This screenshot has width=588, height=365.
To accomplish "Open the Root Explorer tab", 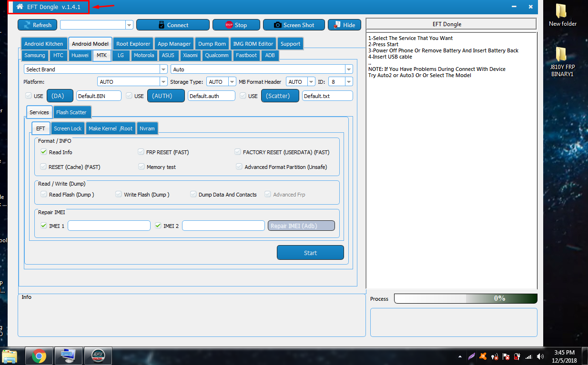I will pos(133,44).
